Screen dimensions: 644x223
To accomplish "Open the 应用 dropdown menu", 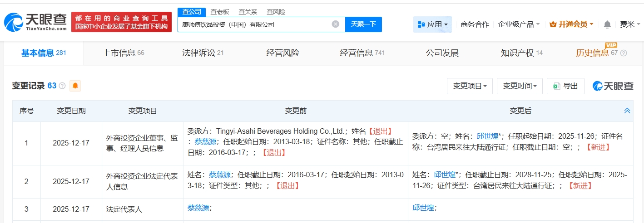I will [432, 24].
